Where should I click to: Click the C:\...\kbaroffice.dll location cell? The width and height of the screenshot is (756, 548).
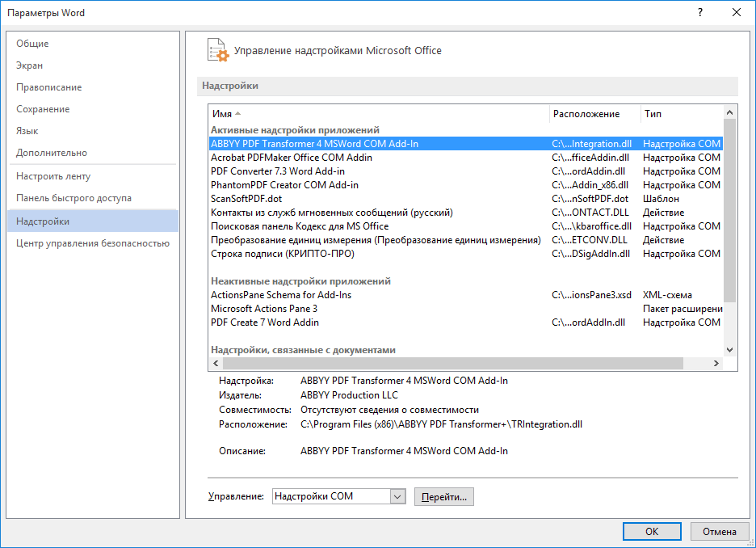point(591,226)
